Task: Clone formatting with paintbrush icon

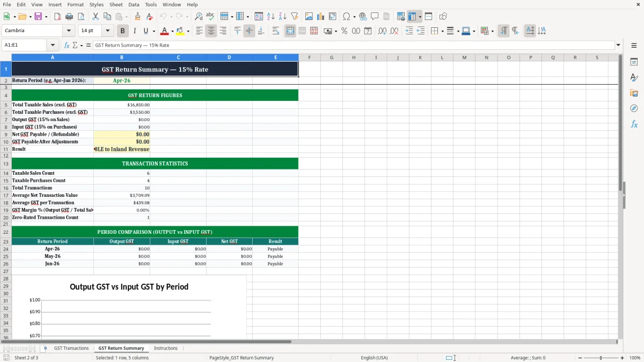Action: (x=138, y=17)
